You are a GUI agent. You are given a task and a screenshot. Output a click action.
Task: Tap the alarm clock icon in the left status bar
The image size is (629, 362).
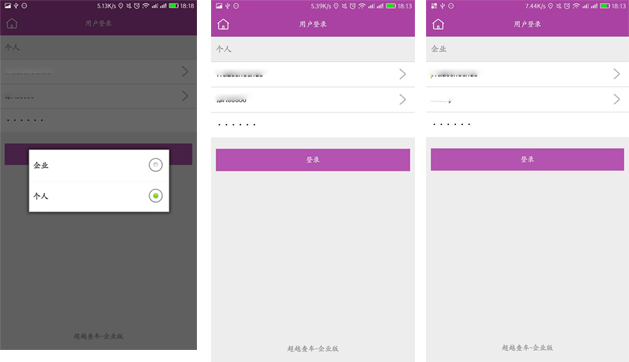click(137, 6)
